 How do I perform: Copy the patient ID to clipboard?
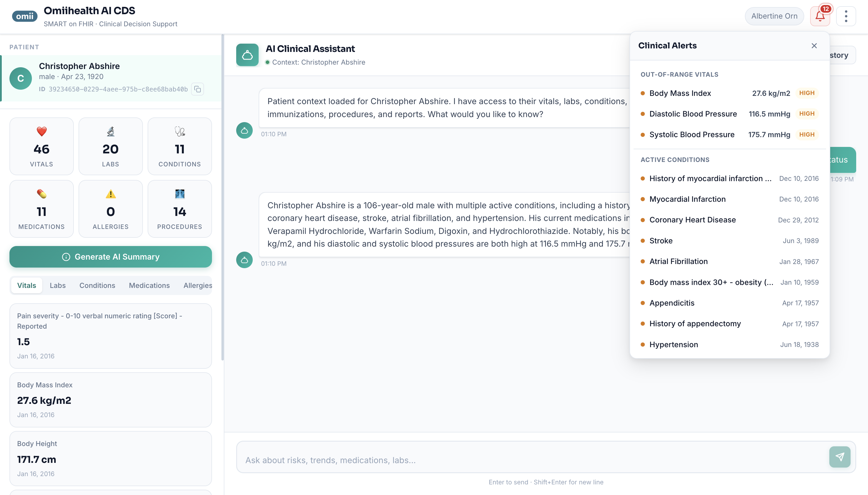pos(197,89)
